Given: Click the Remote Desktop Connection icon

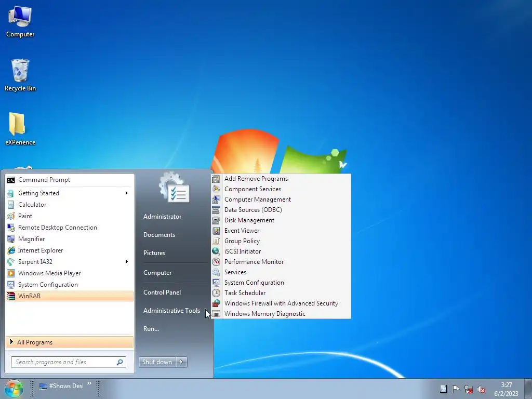Looking at the screenshot, I should tap(11, 228).
